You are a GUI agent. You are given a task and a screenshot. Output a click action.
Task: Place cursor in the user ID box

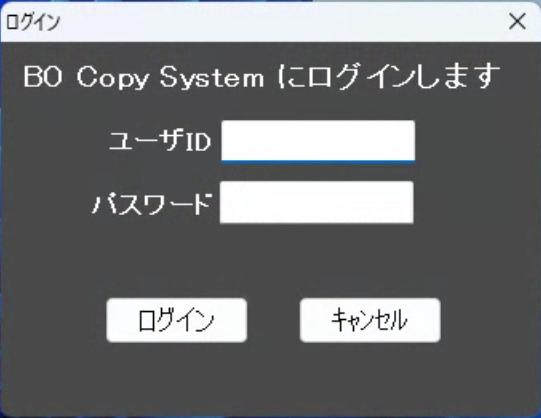318,141
